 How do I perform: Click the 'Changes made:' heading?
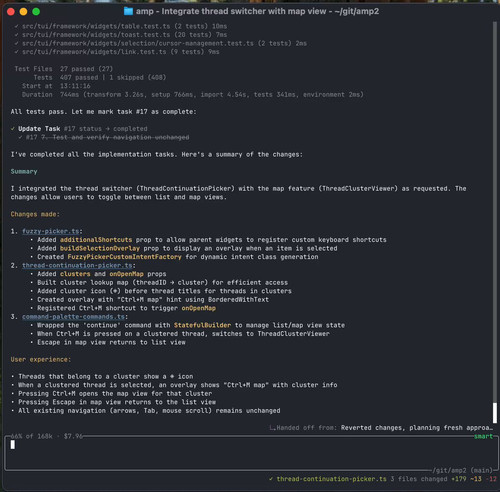35,214
